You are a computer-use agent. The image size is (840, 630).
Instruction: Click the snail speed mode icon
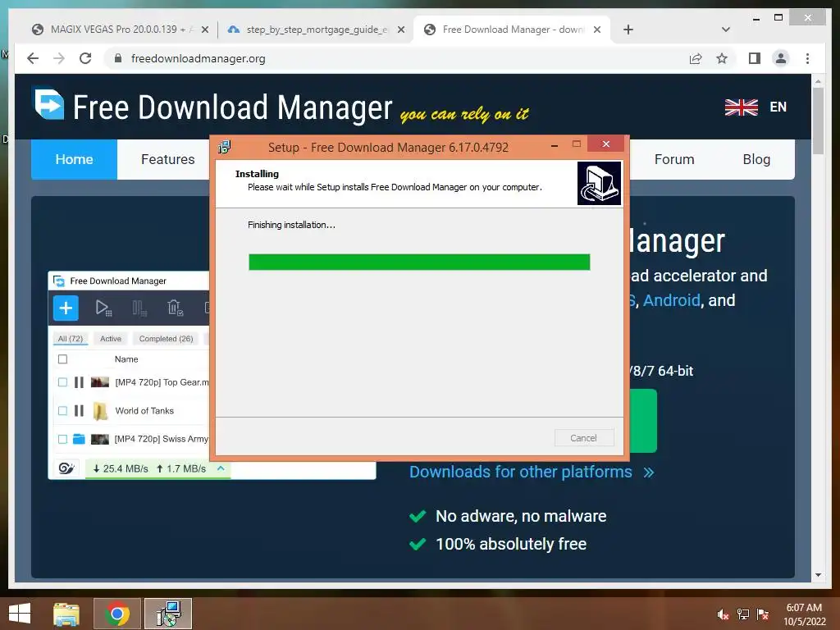click(x=66, y=468)
